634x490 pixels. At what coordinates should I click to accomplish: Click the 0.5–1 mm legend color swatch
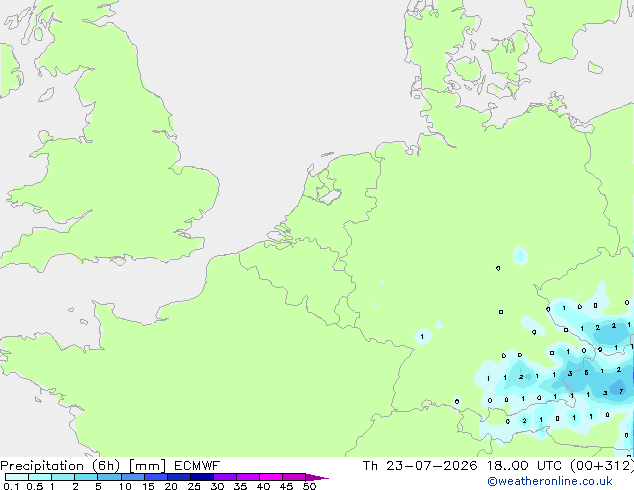40,477
